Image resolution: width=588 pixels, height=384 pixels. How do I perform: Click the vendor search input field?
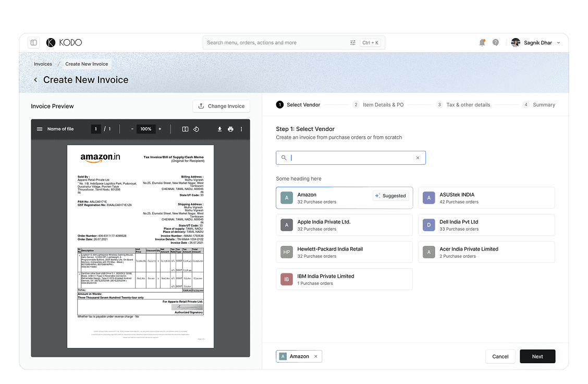coord(351,158)
